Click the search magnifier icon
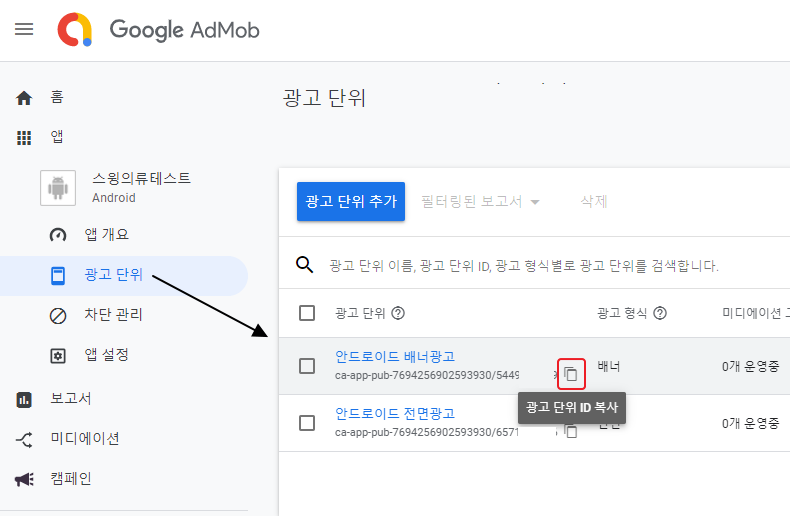Viewport: 790px width, 516px height. tap(304, 265)
